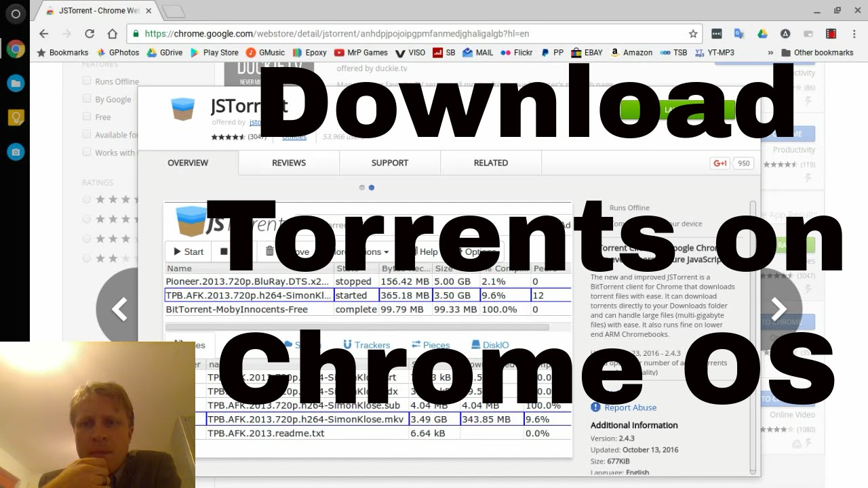Open the MAIL bookmark
Screen dimensions: 868x488
(x=477, y=52)
